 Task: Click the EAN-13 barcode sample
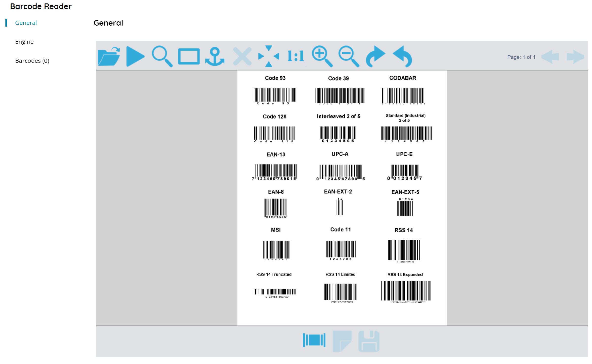275,172
